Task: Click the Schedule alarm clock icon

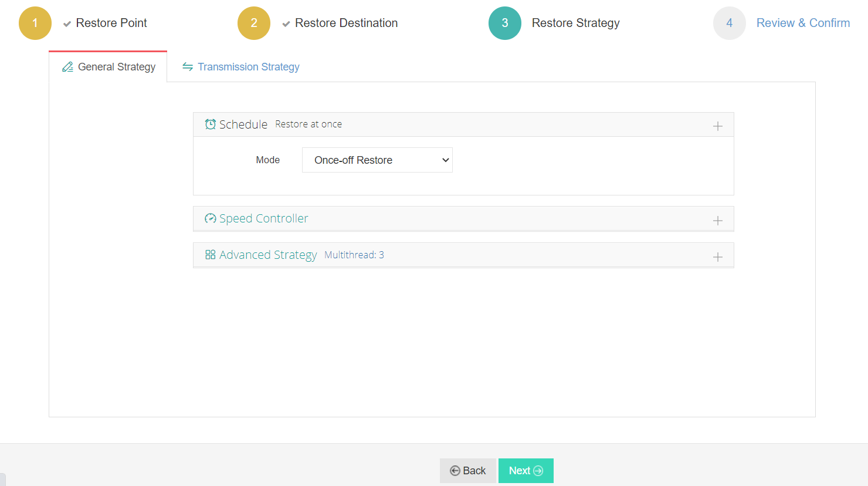Action: pos(211,124)
